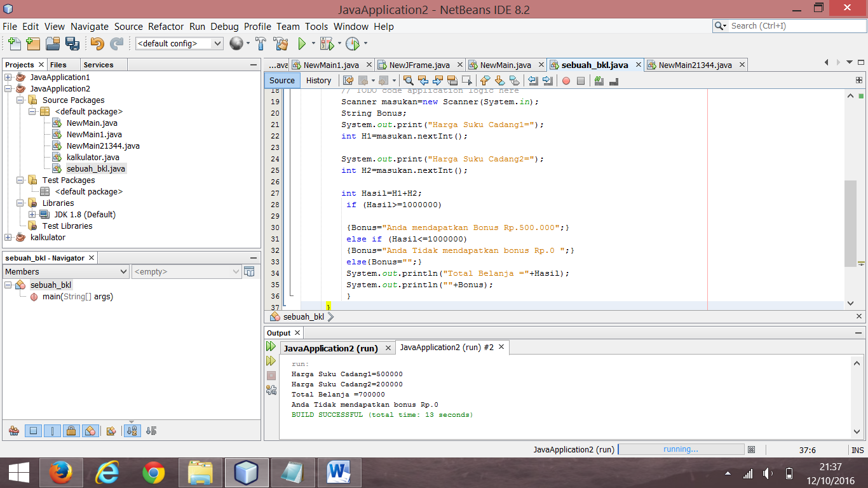868x488 pixels.
Task: Select main(String[] args) in Navigator
Action: [78, 297]
